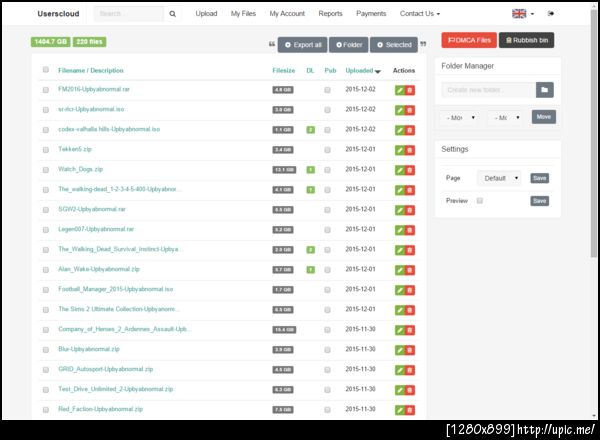Delete the Watch_Dogs.zip file
The height and width of the screenshot is (440, 600).
point(410,170)
